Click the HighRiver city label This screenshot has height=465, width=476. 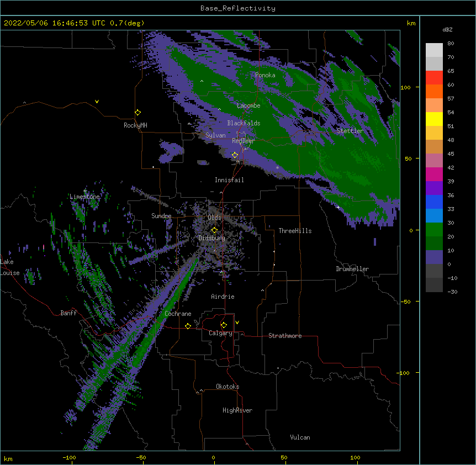[x=237, y=410]
